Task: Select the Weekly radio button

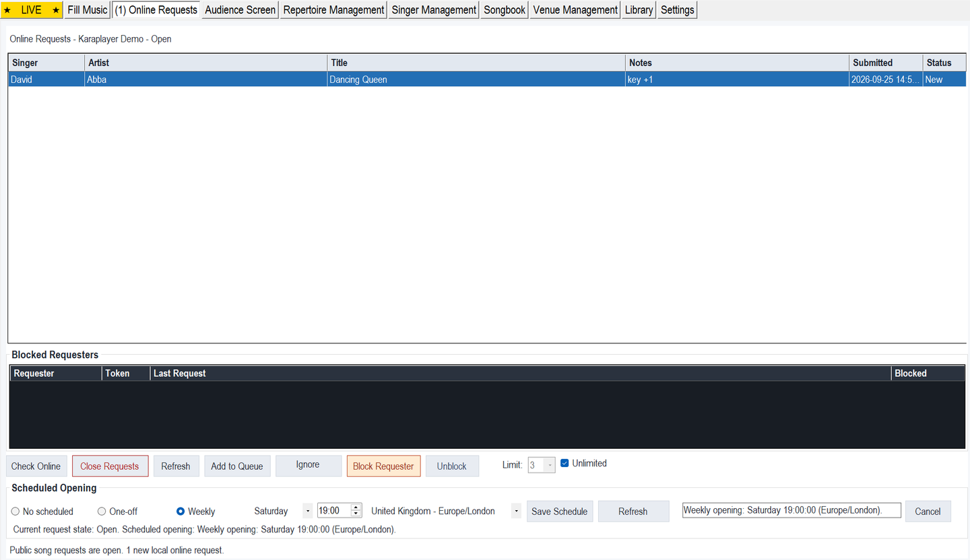Action: (x=181, y=512)
